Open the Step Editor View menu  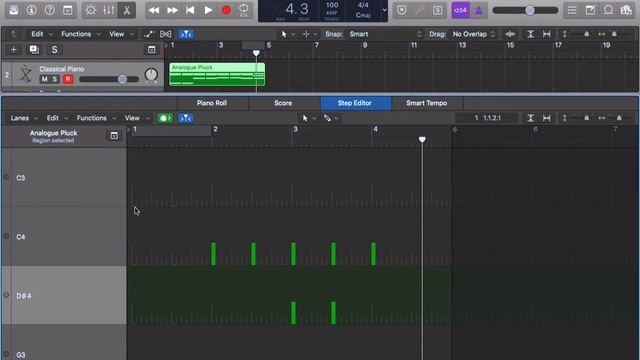(137, 118)
